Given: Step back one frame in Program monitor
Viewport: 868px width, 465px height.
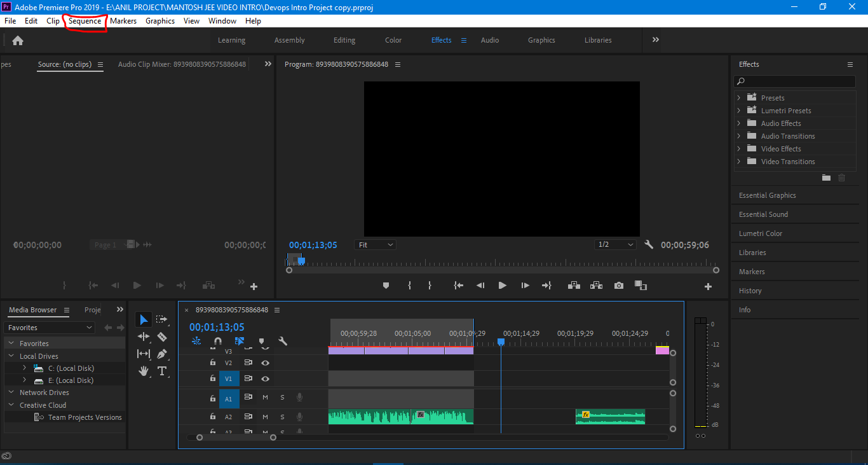Looking at the screenshot, I should click(480, 286).
